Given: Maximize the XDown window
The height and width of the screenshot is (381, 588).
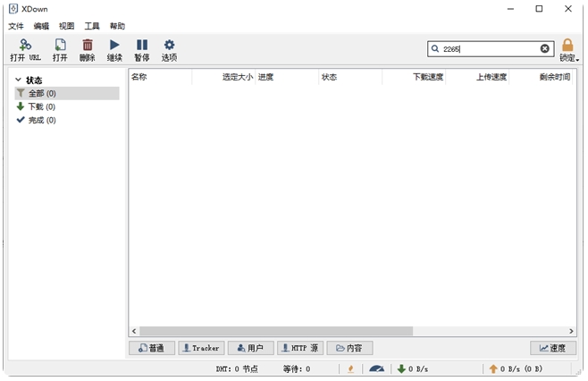Looking at the screenshot, I should (x=539, y=9).
